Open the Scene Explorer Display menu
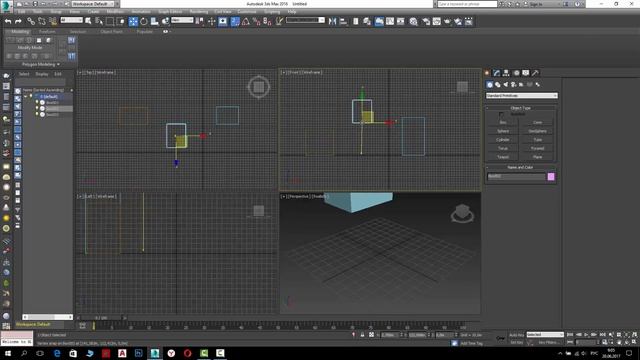This screenshot has height=360, width=640. (42, 74)
